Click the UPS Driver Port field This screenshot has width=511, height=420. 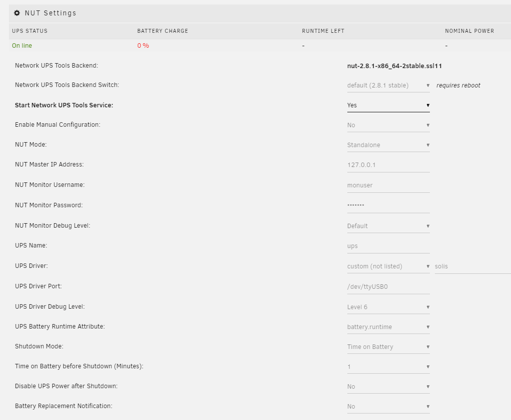(388, 287)
